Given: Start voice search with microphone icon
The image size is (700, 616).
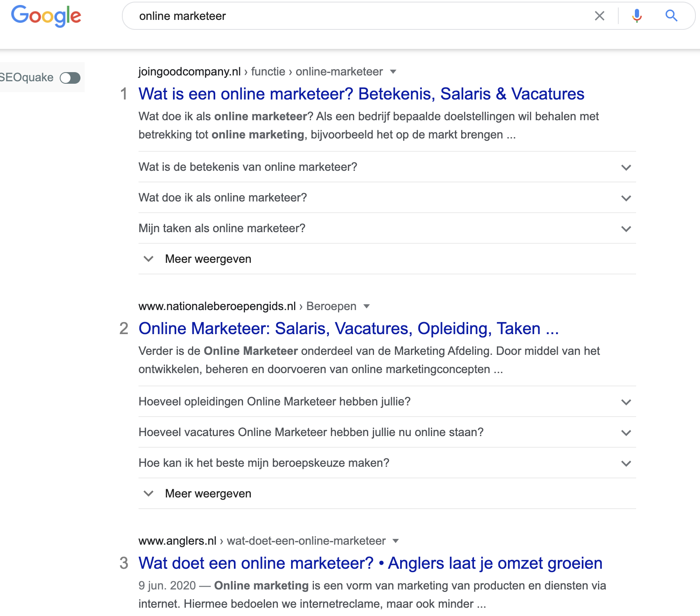Looking at the screenshot, I should click(637, 16).
